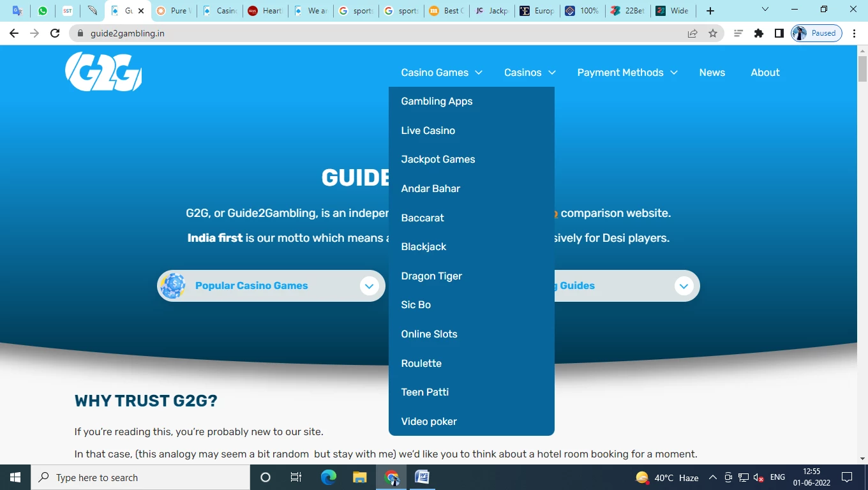The height and width of the screenshot is (490, 868).
Task: Reload the page with the refresh icon
Action: click(55, 33)
